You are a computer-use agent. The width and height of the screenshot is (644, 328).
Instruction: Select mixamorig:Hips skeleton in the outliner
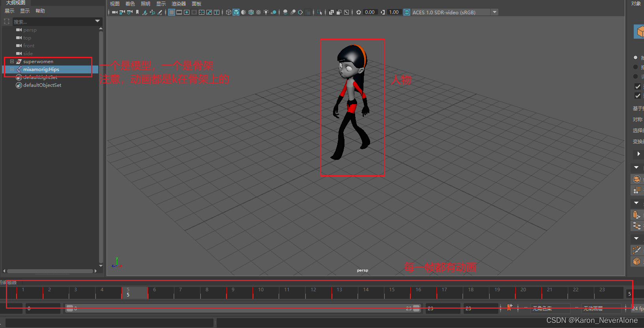pos(41,69)
